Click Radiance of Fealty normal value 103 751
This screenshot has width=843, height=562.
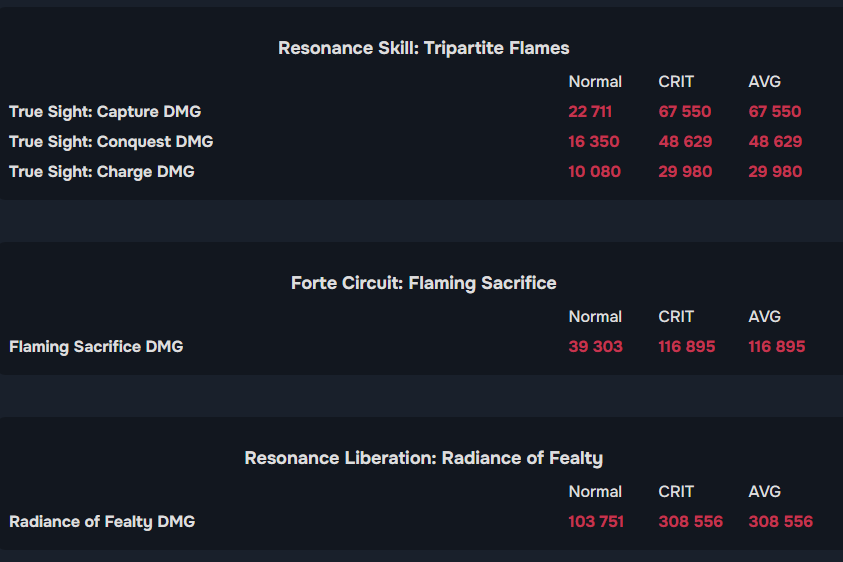pyautogui.click(x=596, y=522)
